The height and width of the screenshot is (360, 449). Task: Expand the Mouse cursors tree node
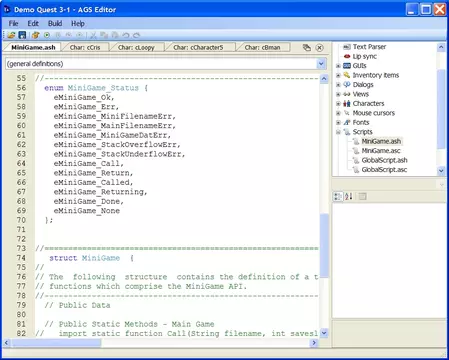(x=338, y=113)
